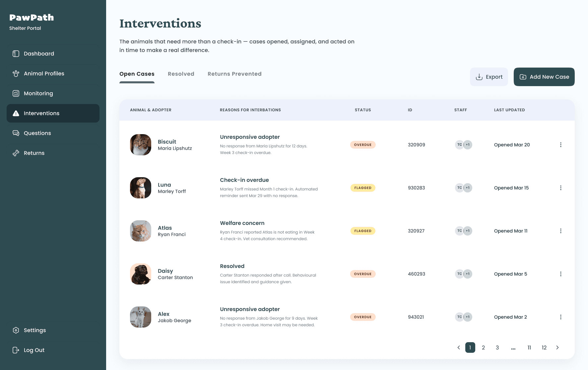Select Luna's dog photo thumbnail
Screen dimensions: 588x370
(x=141, y=188)
